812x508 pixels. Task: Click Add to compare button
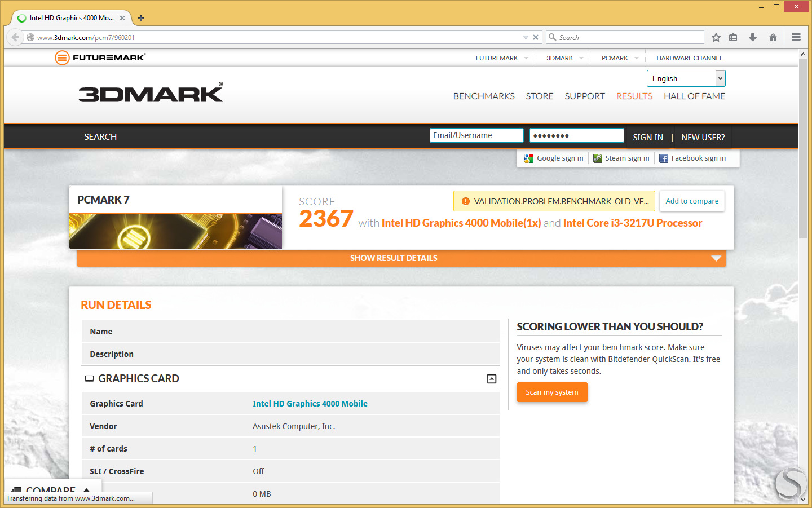tap(692, 201)
